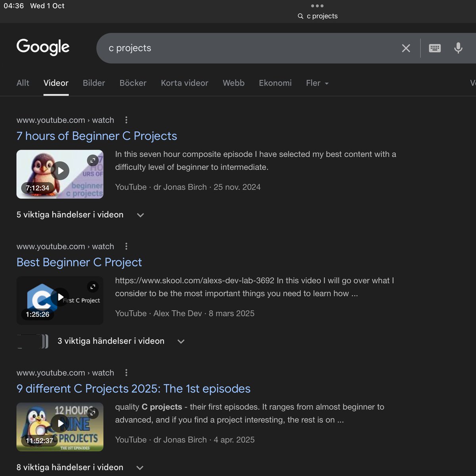This screenshot has width=476, height=476.
Task: Open the Webb tab
Action: click(234, 83)
